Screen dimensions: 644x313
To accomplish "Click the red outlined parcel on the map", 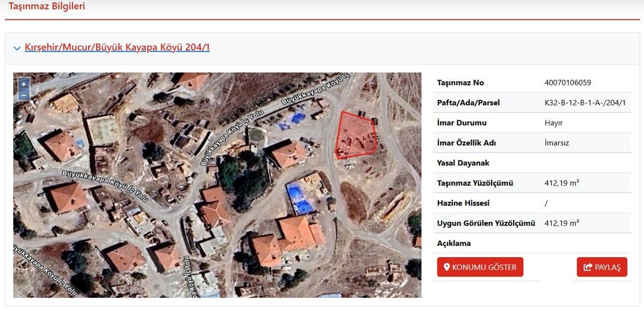I will [354, 135].
